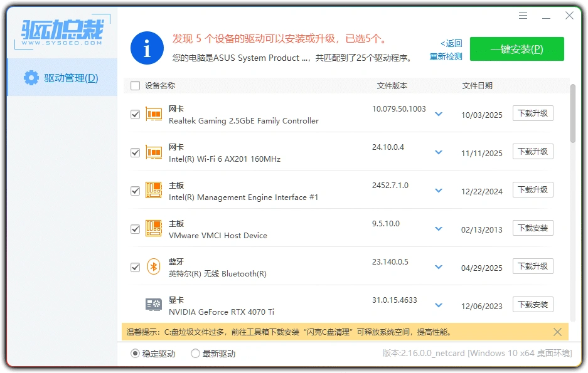Uncheck the VMware VMCI Host Device checkbox

click(x=135, y=229)
